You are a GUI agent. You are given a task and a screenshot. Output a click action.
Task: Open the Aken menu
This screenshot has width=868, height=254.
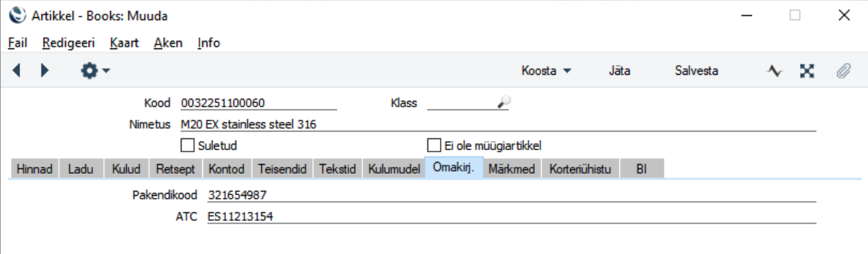(x=168, y=43)
